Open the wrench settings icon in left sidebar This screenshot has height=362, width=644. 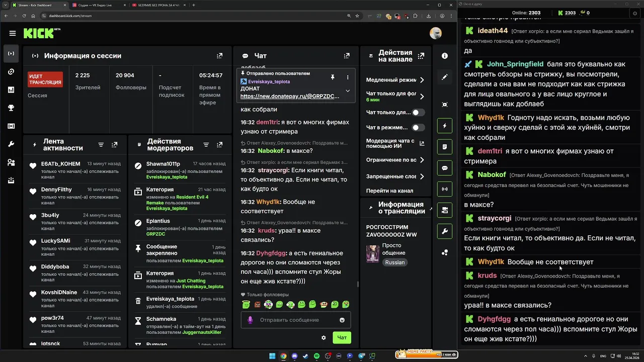pyautogui.click(x=11, y=144)
